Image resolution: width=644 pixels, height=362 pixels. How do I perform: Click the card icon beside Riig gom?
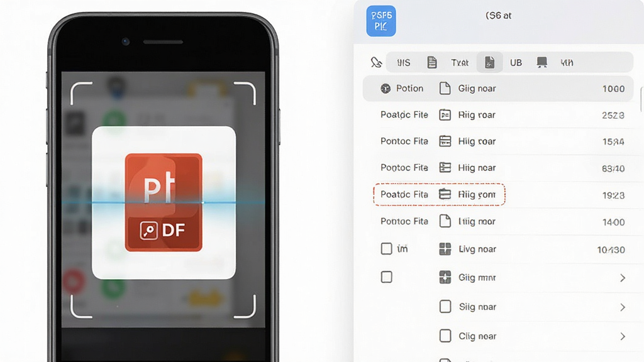coord(445,194)
